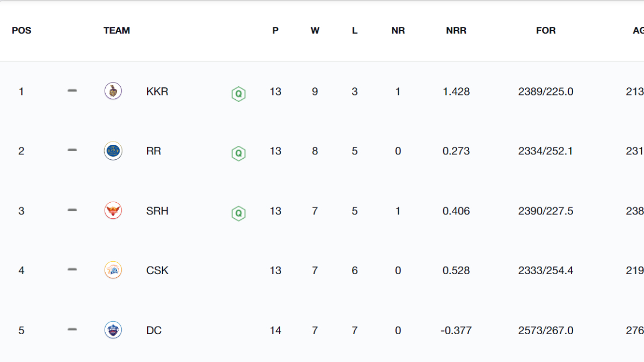The width and height of the screenshot is (644, 362).
Task: Click the W wins column header
Action: point(314,31)
